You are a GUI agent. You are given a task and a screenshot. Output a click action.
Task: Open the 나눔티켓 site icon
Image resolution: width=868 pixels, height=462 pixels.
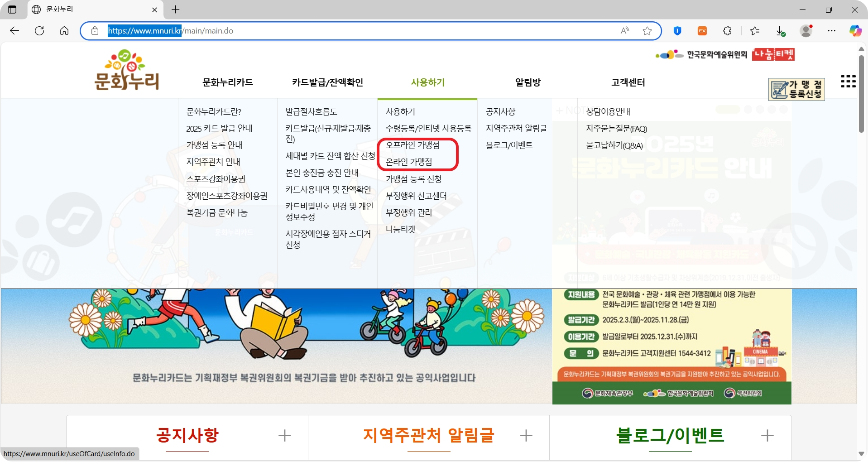773,54
